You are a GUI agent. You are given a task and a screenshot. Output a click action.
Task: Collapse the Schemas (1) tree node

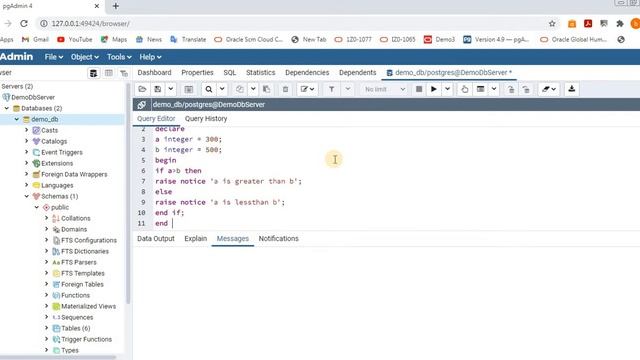pyautogui.click(x=27, y=196)
